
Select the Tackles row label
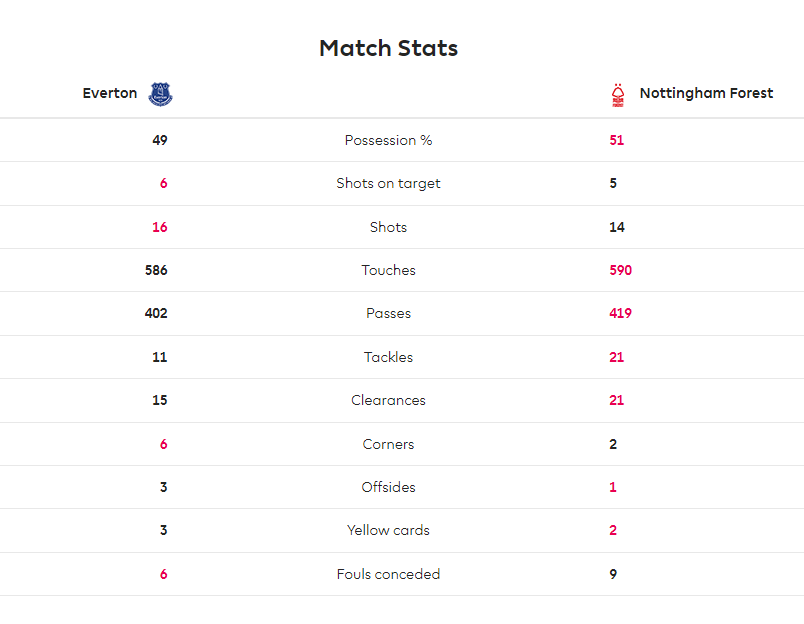[388, 357]
